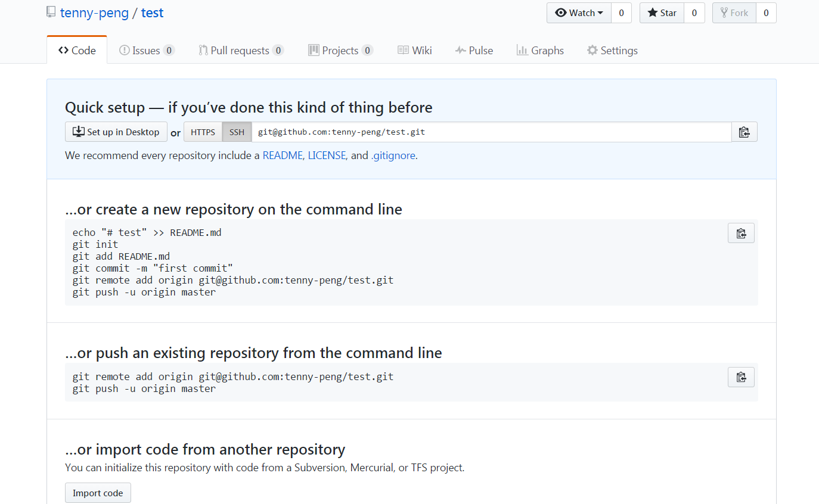
Task: Open the Wiki tab
Action: coord(415,50)
